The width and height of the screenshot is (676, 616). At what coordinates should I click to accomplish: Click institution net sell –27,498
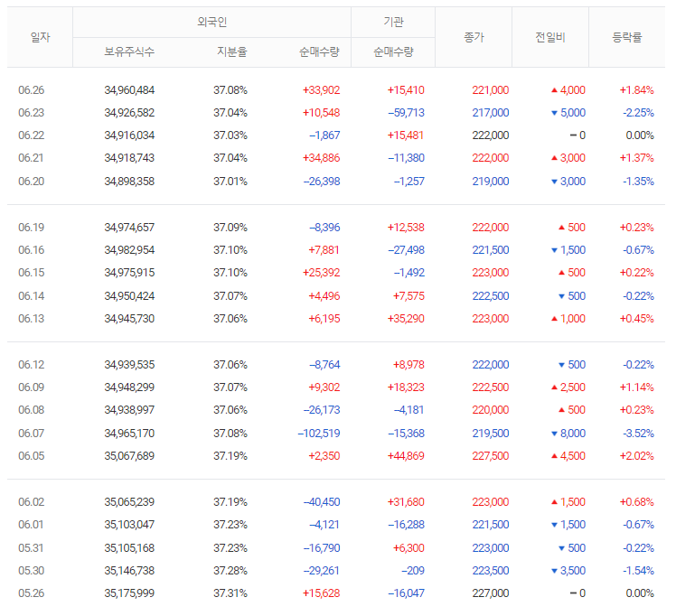[406, 250]
